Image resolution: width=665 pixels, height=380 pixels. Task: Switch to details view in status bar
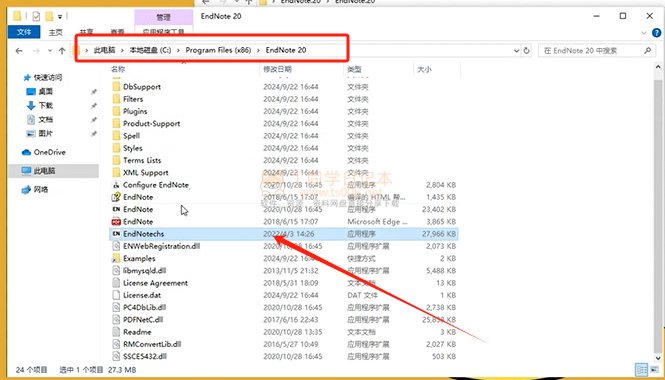click(x=642, y=369)
